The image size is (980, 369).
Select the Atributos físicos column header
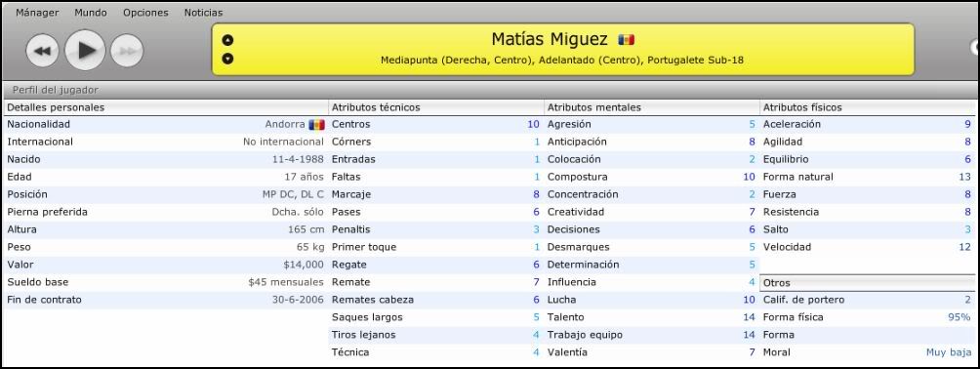[x=802, y=107]
